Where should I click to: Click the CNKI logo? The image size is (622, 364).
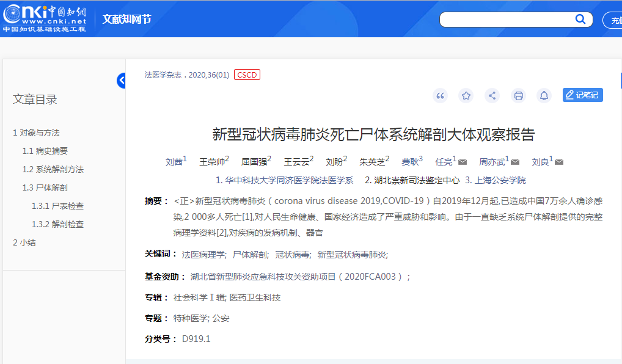point(45,19)
